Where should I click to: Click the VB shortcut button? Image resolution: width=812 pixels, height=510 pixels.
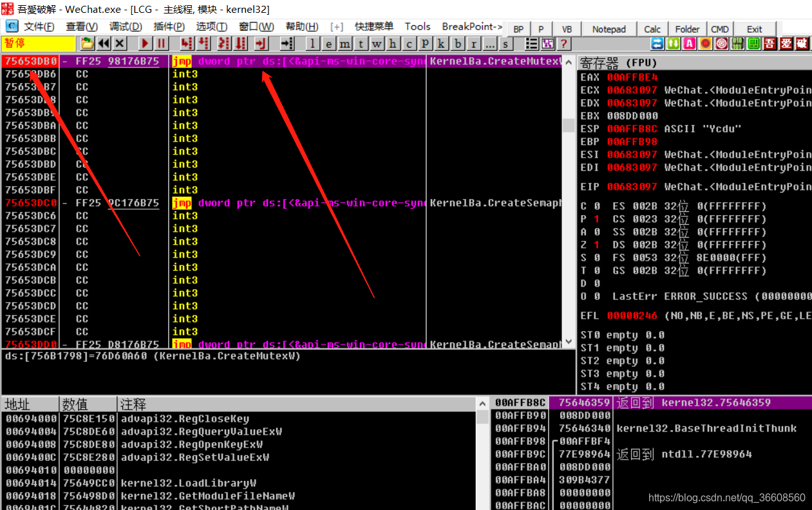pyautogui.click(x=567, y=29)
